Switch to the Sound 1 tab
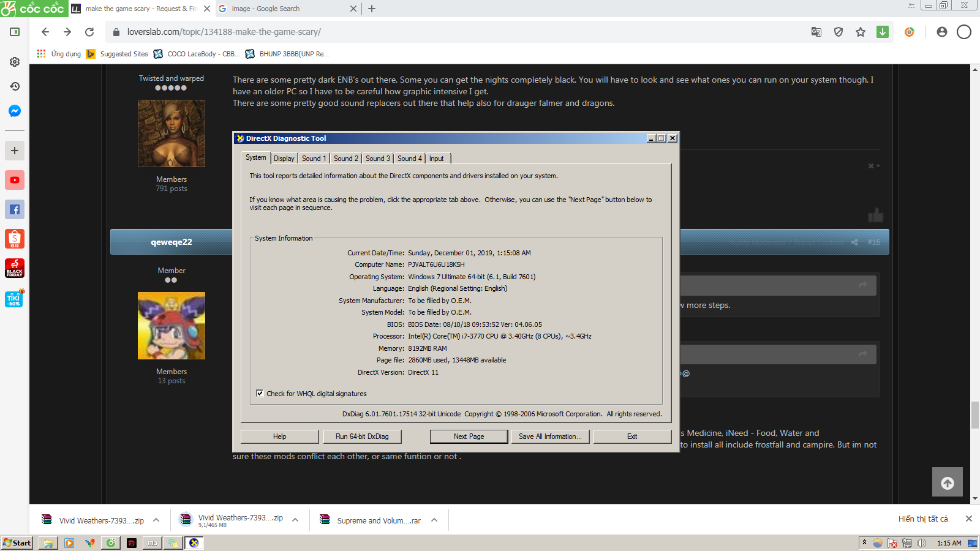This screenshot has width=980, height=551. (x=314, y=159)
